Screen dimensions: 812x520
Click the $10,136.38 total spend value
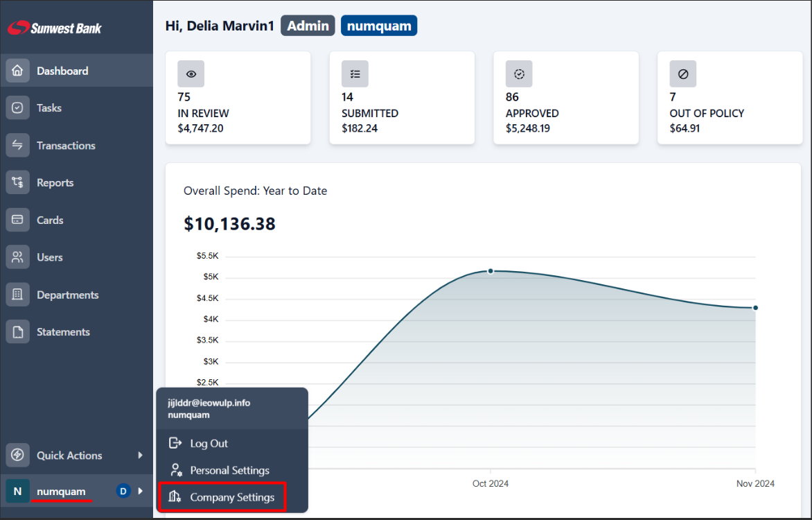[229, 224]
